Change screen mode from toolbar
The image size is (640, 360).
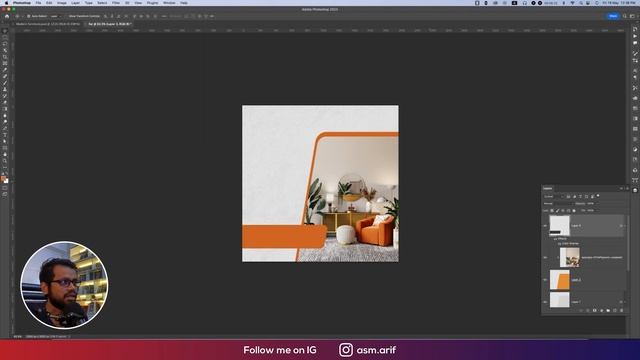tap(5, 195)
